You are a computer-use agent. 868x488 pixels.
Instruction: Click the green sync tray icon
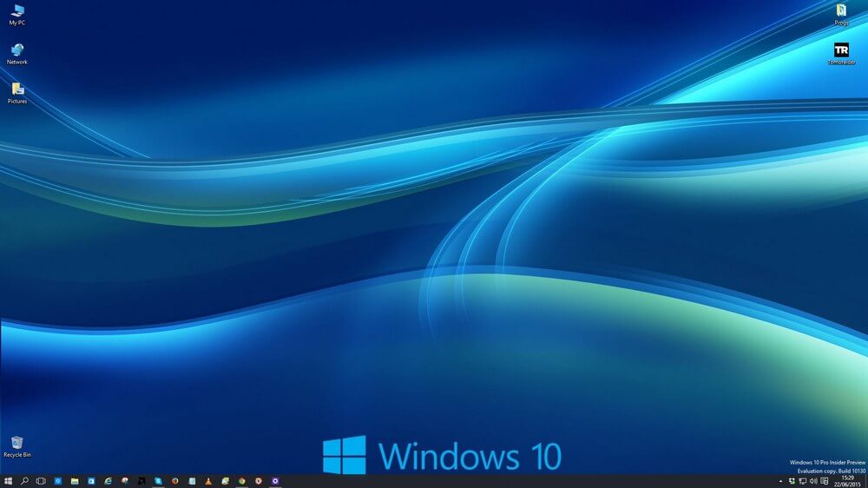792,481
